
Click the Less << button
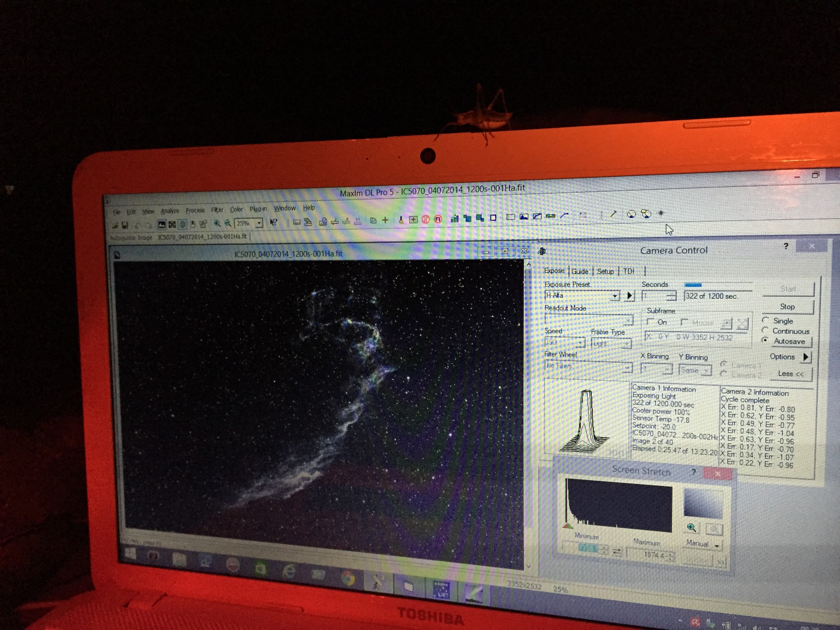point(791,374)
